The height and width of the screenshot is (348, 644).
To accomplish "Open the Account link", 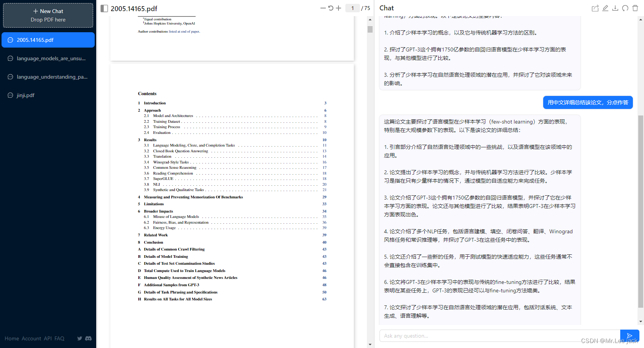I will coord(31,338).
